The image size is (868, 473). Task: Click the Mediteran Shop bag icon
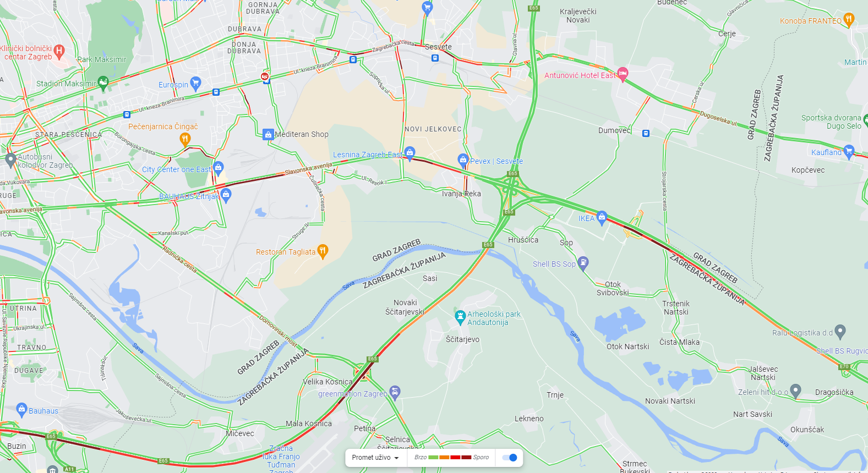(268, 134)
